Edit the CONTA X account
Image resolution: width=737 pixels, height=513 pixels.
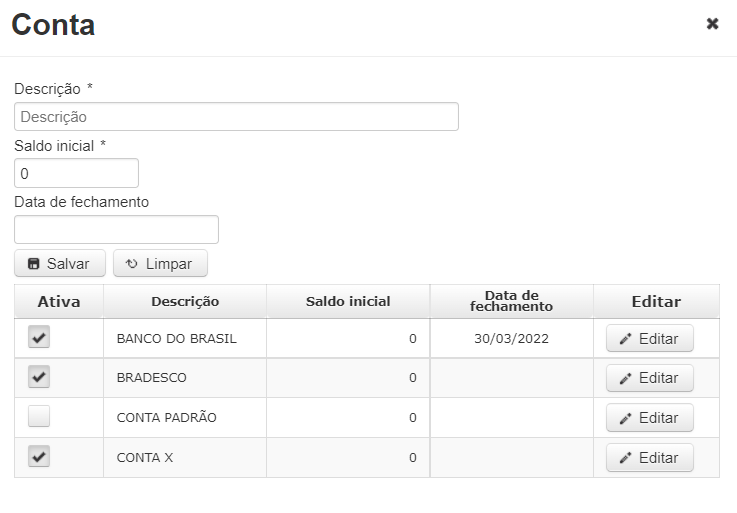[x=650, y=458]
